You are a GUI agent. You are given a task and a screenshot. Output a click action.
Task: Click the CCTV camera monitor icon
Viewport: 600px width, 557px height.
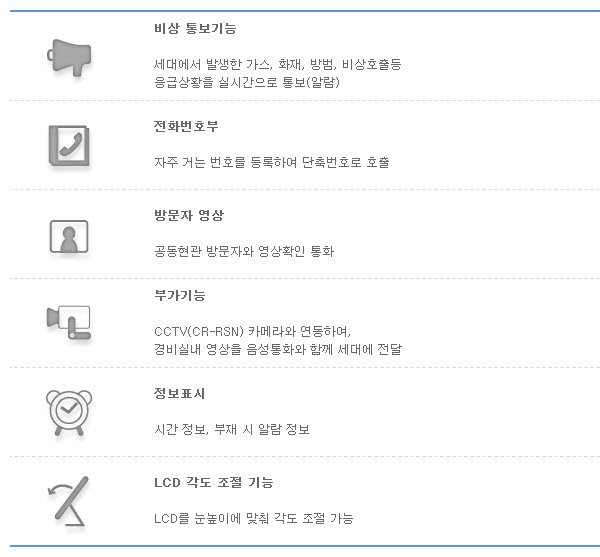pyautogui.click(x=69, y=322)
